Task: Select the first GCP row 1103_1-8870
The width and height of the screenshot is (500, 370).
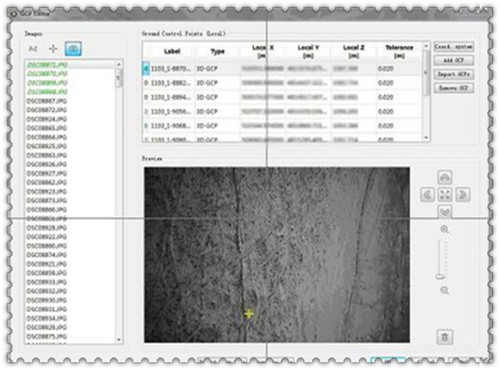Action: pos(282,69)
